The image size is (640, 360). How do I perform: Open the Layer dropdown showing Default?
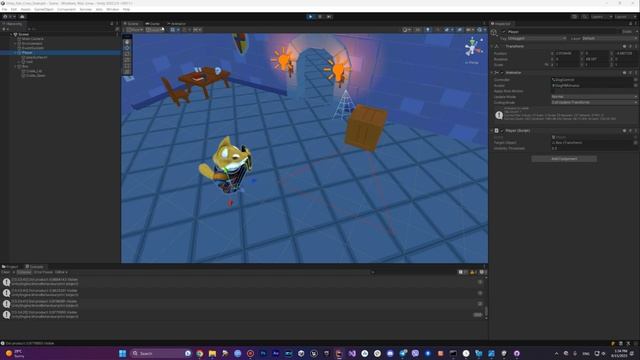[609, 38]
